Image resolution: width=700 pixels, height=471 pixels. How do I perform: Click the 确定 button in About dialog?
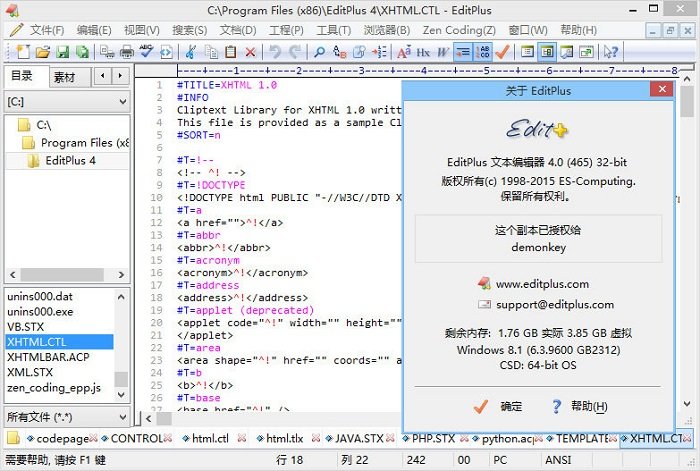[x=498, y=406]
